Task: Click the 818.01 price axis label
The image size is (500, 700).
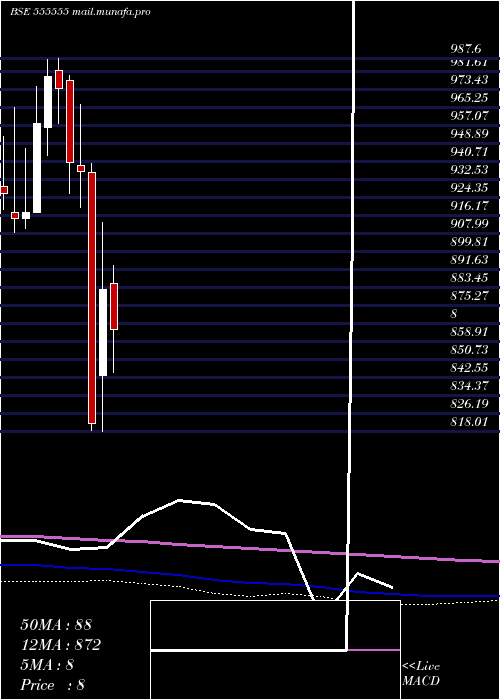Action: pos(469,421)
